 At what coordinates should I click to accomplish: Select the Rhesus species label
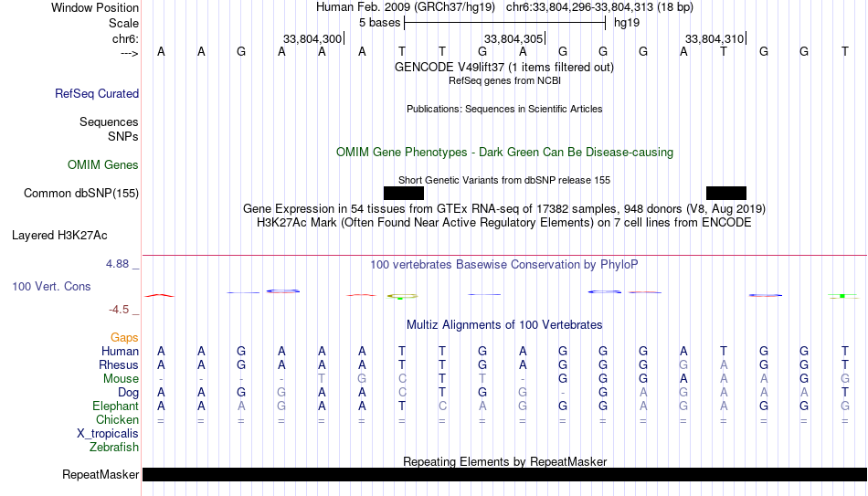click(119, 364)
